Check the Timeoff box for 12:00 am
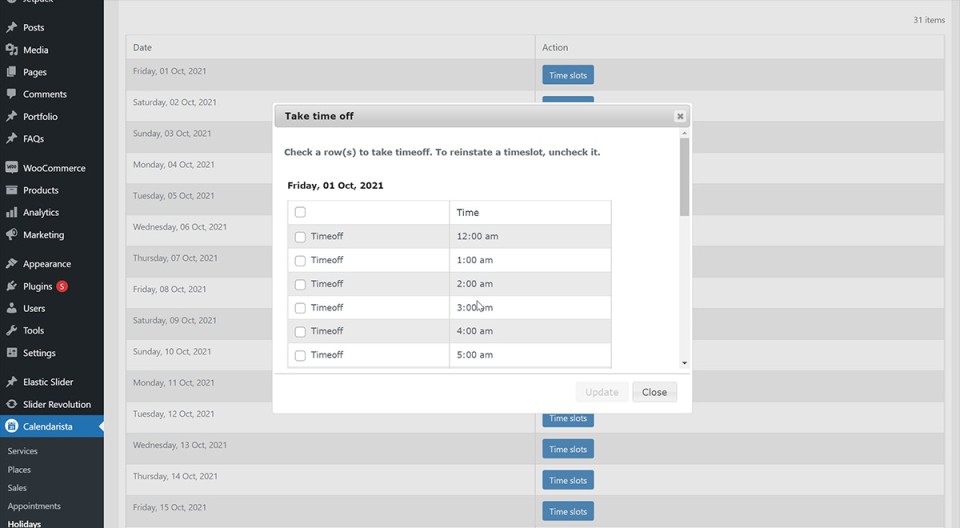 click(x=300, y=237)
